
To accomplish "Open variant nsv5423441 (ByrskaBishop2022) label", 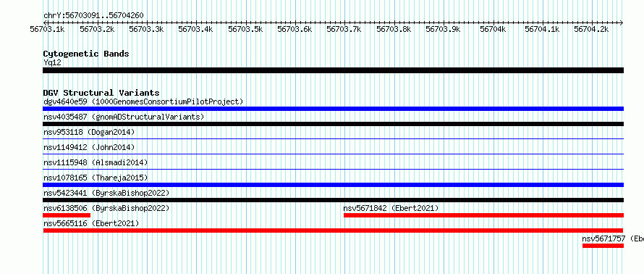I will 106,193.
